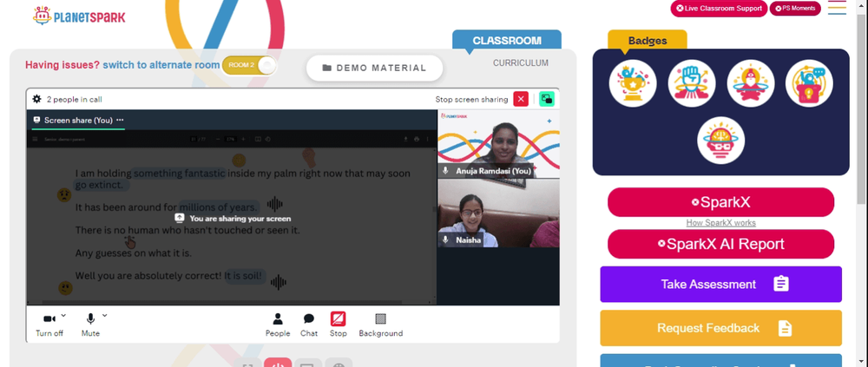Image resolution: width=868 pixels, height=367 pixels.
Task: Click the SparkX button
Action: (x=720, y=202)
